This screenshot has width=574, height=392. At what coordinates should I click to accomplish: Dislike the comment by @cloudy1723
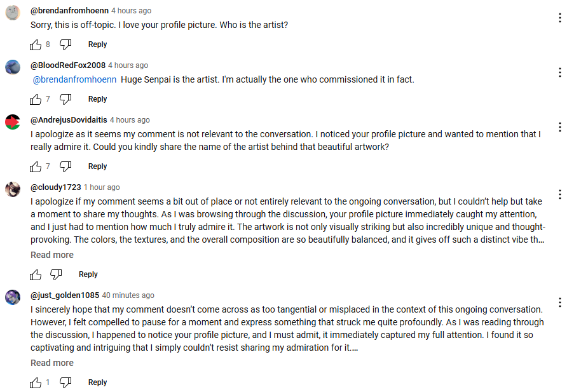pyautogui.click(x=56, y=274)
